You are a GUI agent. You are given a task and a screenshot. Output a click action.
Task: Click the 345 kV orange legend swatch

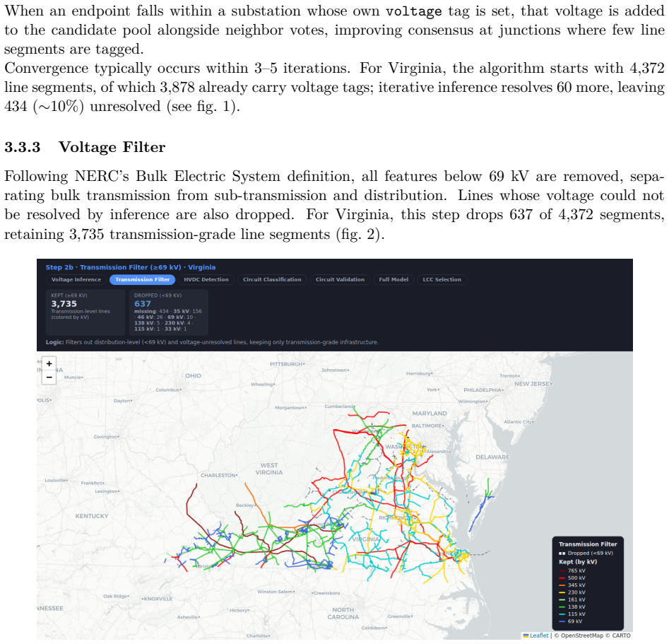[x=562, y=585]
